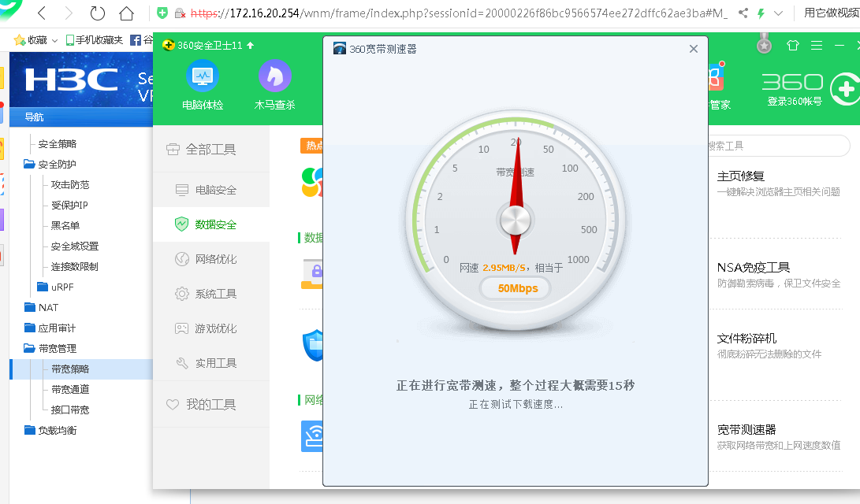Select the 网络优化 category
The height and width of the screenshot is (504, 860).
211,259
